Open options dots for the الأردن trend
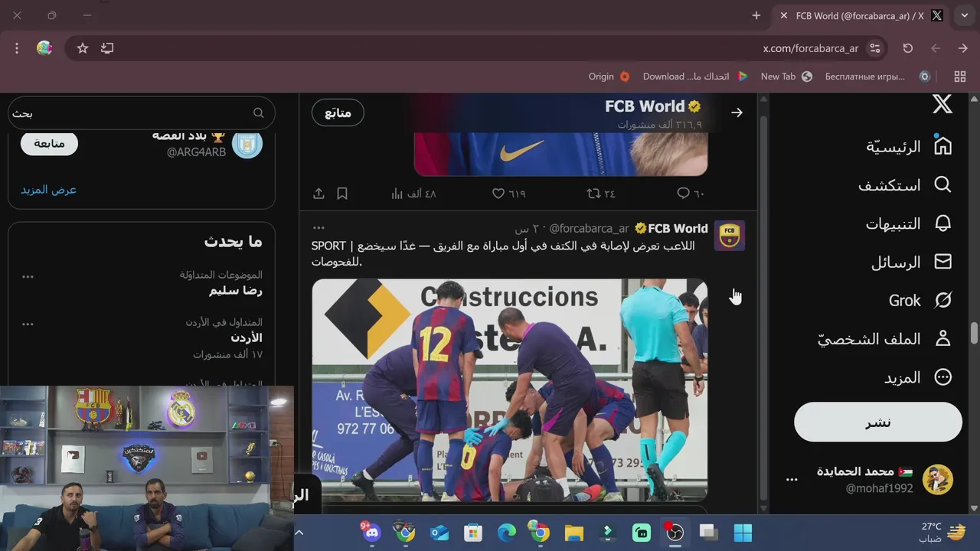 (28, 324)
